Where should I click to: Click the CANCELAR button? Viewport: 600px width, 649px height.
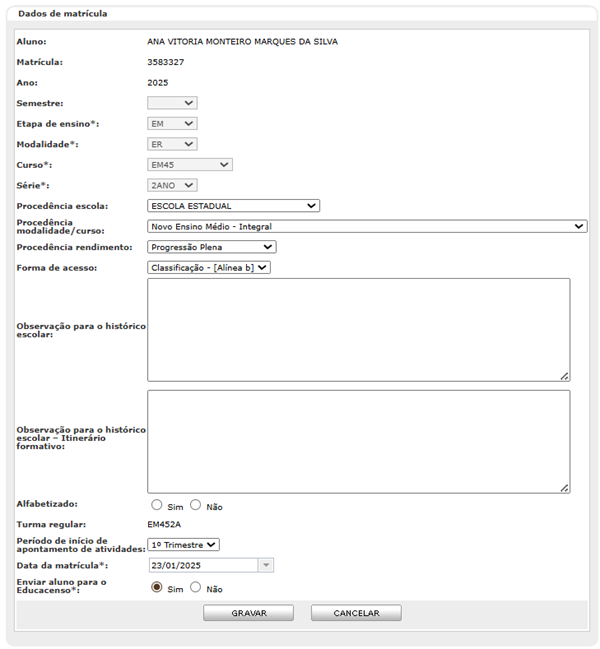pyautogui.click(x=355, y=613)
